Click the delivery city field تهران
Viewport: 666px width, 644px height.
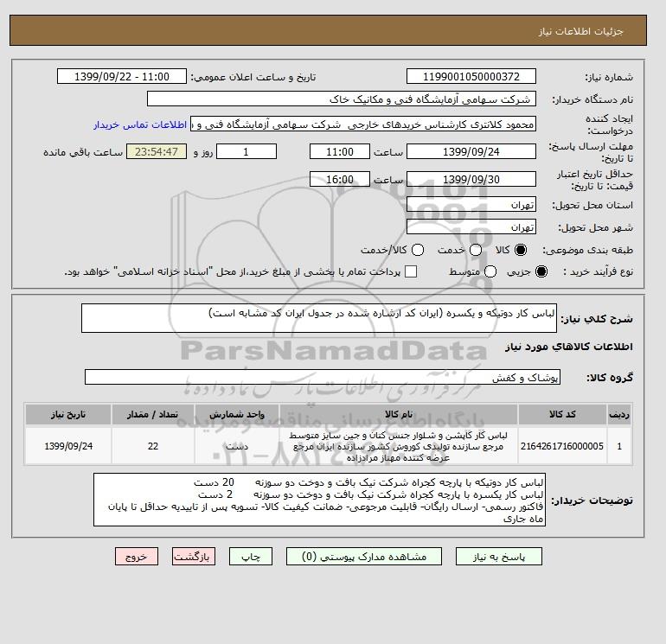coord(471,227)
